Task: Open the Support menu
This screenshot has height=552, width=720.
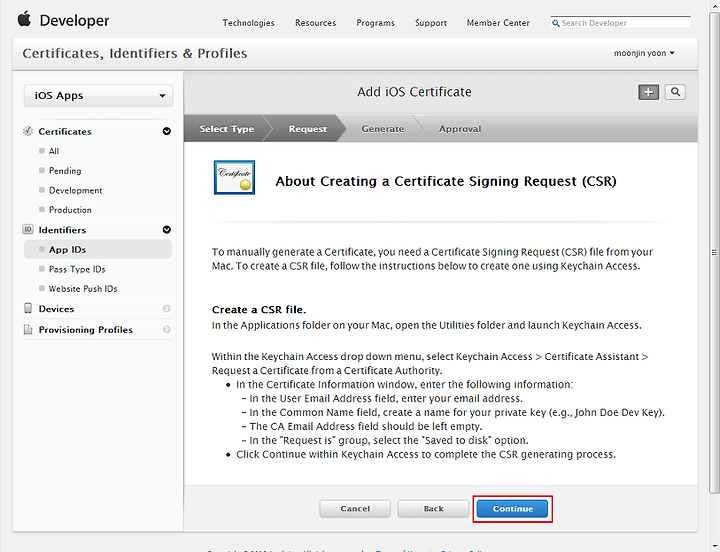Action: 431,23
